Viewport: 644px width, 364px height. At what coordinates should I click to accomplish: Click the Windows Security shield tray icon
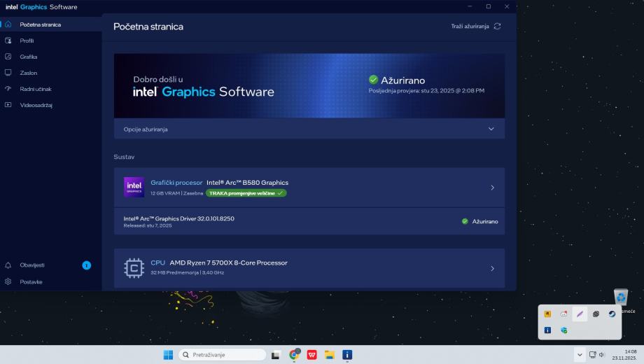coord(564,330)
